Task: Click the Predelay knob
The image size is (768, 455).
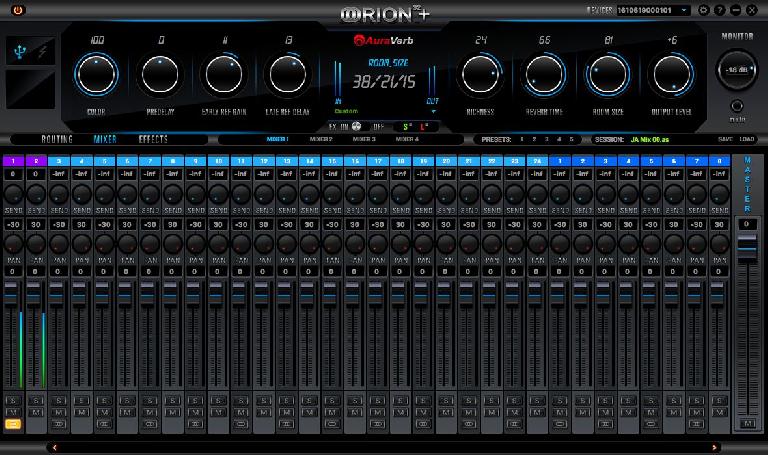Action: [160, 74]
